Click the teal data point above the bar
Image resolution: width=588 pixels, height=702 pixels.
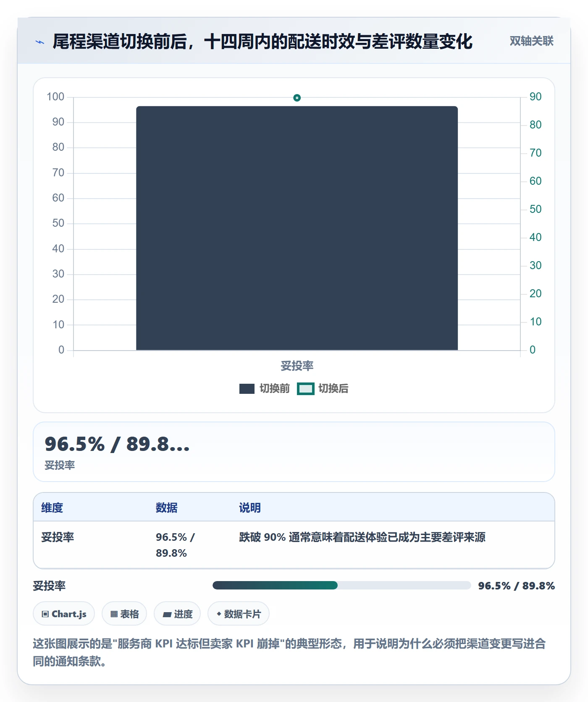pos(297,98)
